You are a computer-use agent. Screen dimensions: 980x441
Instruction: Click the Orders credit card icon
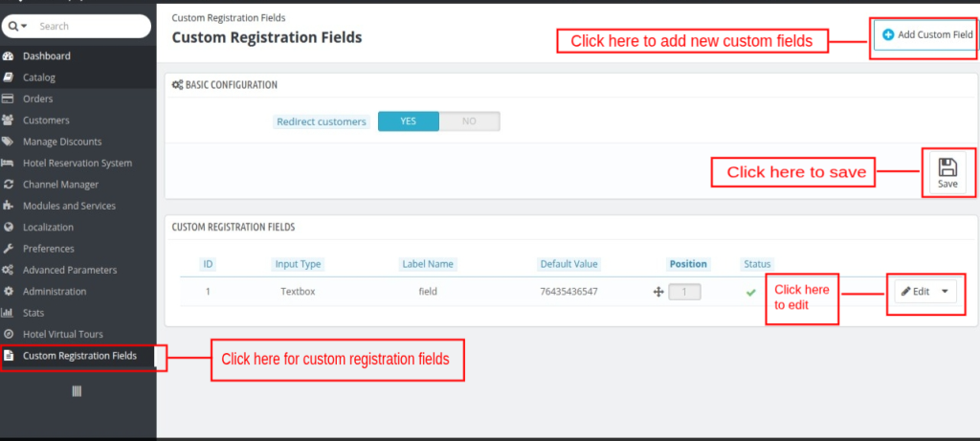(x=8, y=99)
